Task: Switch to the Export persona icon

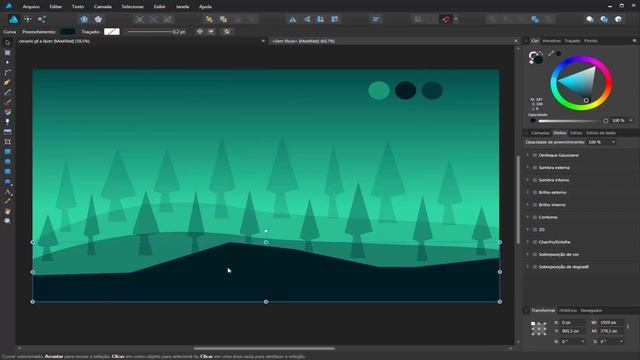Action: click(x=42, y=19)
